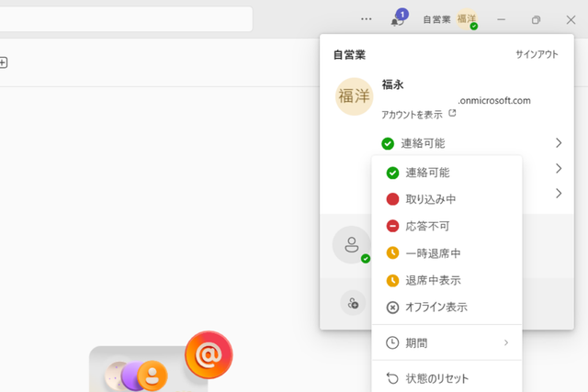Click the 福洋 profile avatar in title bar
Image resolution: width=588 pixels, height=392 pixels.
click(x=468, y=19)
